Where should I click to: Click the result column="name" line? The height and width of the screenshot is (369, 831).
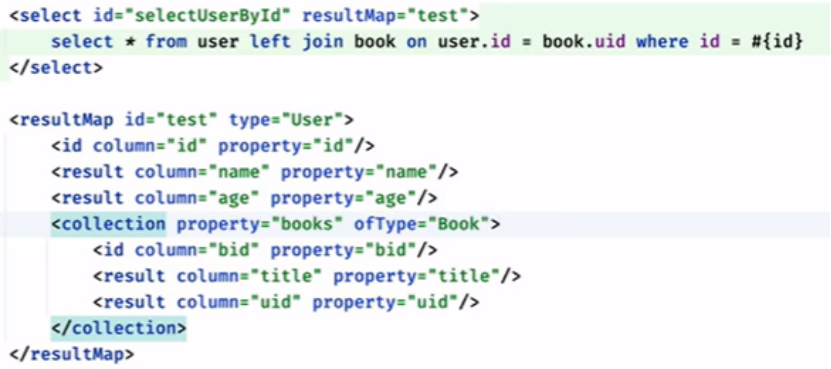click(254, 172)
